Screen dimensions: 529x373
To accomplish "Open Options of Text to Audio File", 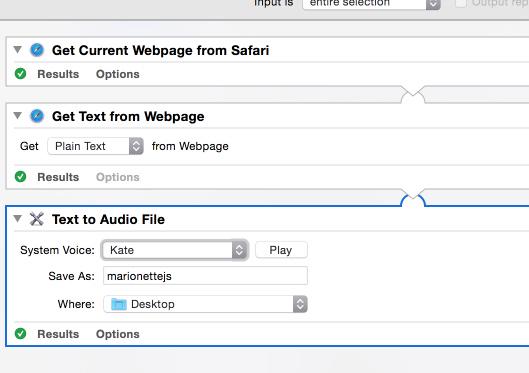I will 118,334.
